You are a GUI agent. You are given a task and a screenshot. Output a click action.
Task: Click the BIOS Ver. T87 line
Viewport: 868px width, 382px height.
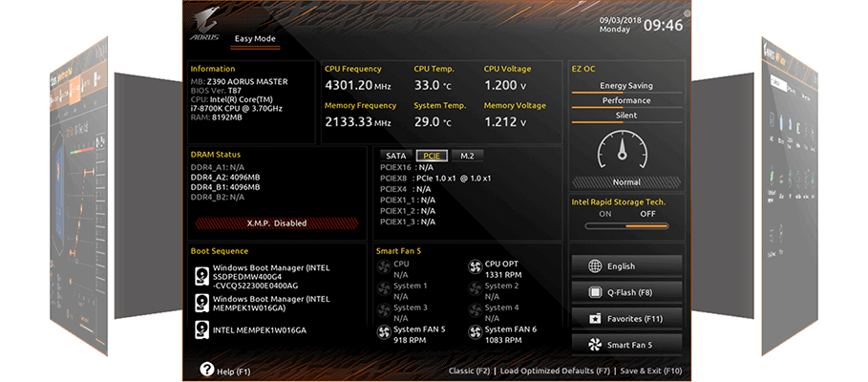point(216,91)
